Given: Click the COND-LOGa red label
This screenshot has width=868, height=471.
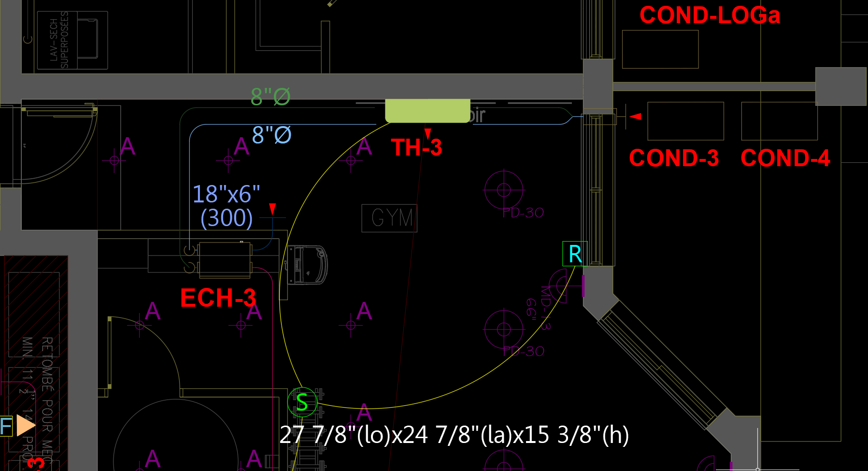Looking at the screenshot, I should pos(709,15).
